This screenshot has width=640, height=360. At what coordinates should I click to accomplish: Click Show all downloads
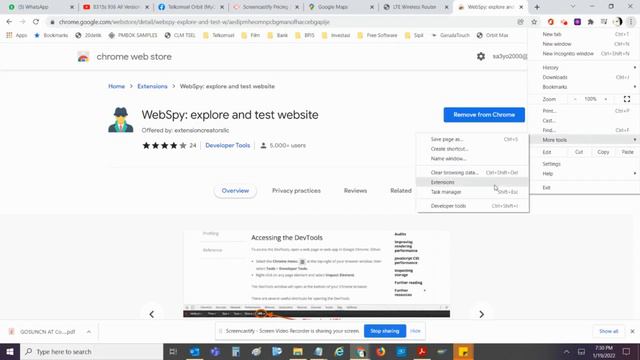pos(609,331)
